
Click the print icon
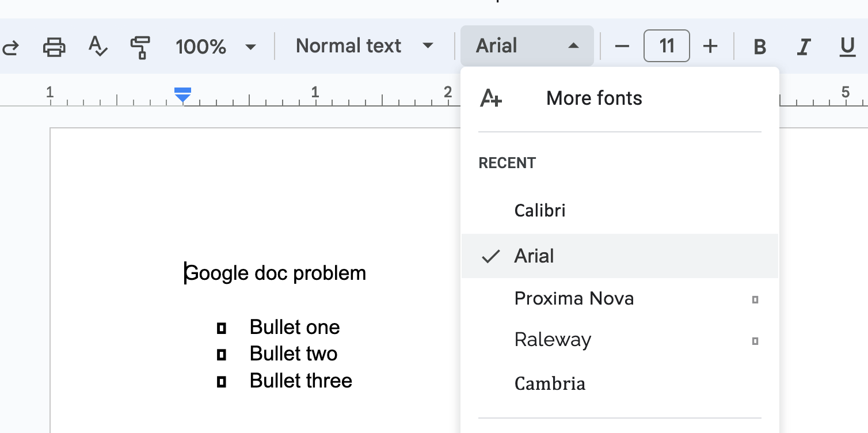(x=54, y=47)
